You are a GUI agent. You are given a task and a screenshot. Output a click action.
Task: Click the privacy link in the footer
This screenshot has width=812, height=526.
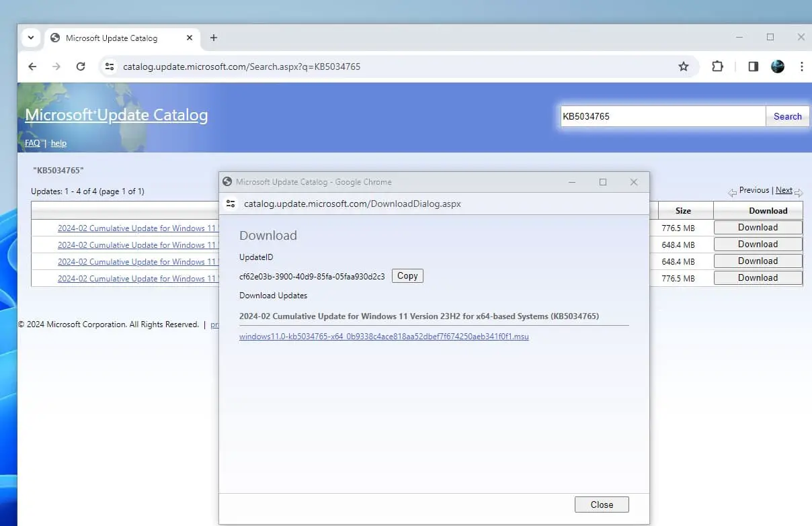[x=214, y=324]
